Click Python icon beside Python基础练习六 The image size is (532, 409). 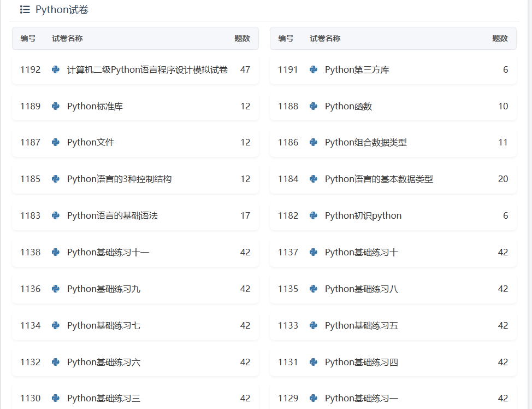click(x=56, y=363)
